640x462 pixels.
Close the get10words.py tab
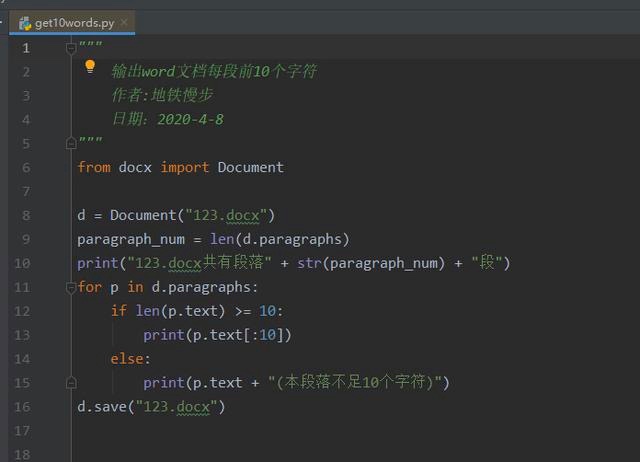point(124,22)
